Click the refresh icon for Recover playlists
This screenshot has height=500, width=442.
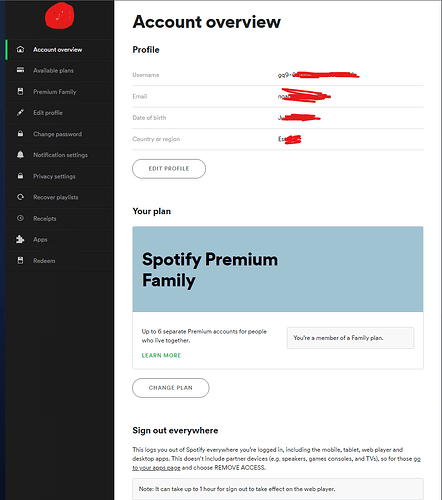tap(20, 197)
